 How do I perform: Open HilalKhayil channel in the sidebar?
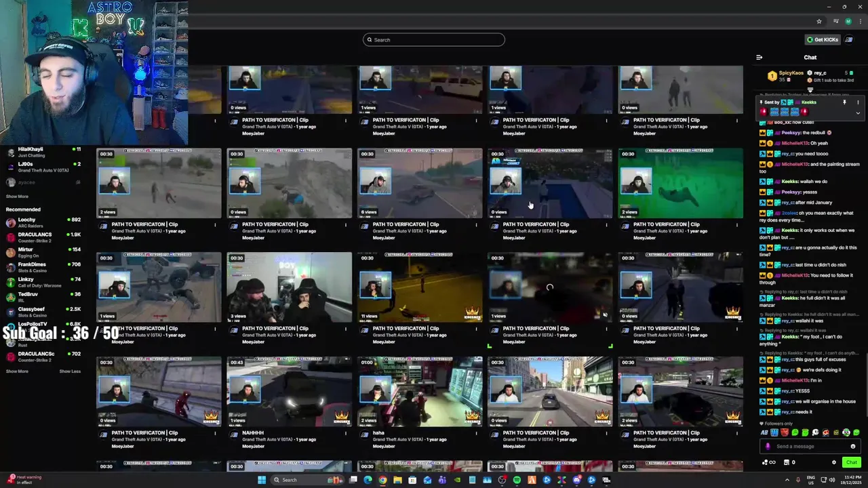click(42, 152)
